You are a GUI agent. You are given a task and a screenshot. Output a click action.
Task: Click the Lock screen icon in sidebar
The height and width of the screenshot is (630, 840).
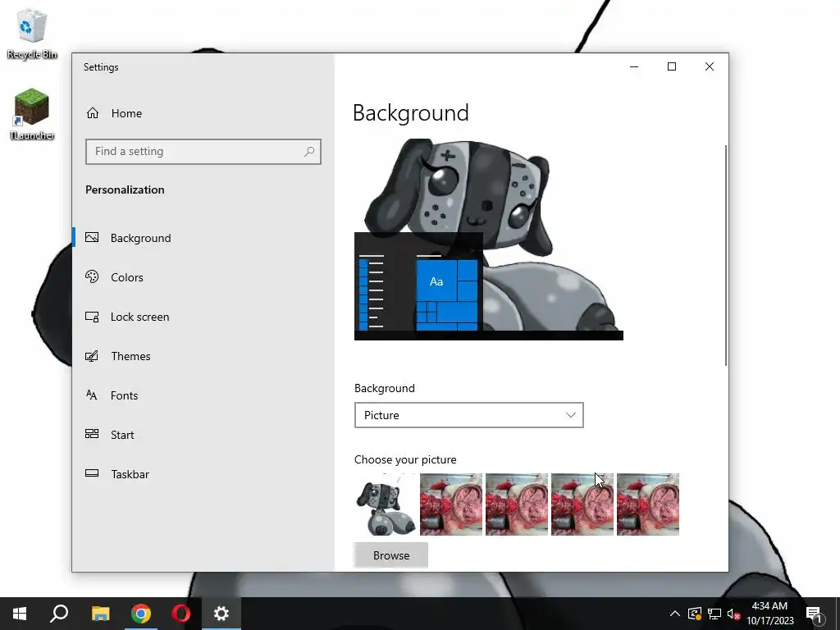[92, 317]
